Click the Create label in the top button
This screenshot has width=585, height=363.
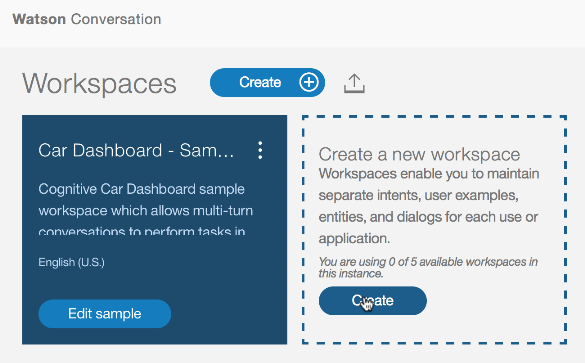260,82
